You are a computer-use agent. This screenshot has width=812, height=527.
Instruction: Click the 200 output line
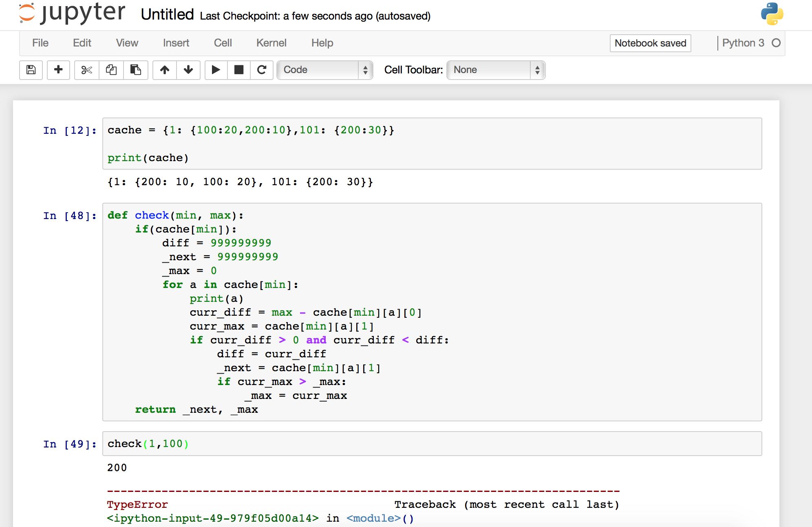[117, 467]
